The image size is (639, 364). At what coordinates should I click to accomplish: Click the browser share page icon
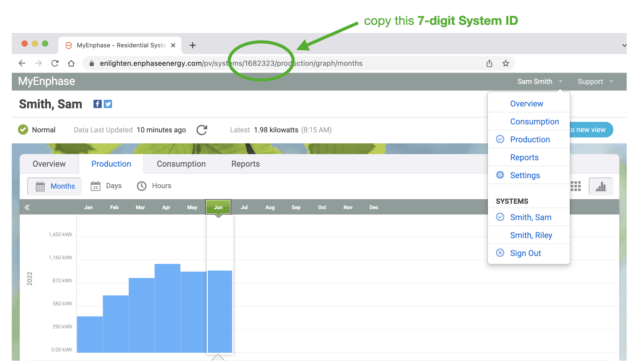[489, 63]
